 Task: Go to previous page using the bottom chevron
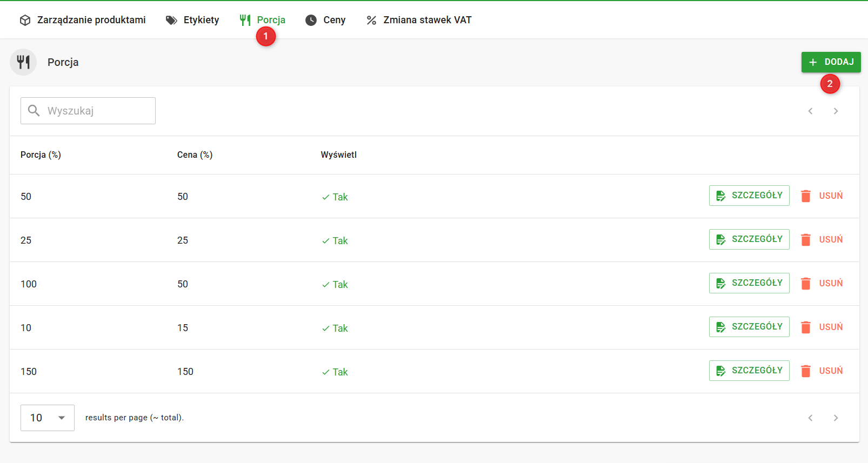tap(810, 418)
